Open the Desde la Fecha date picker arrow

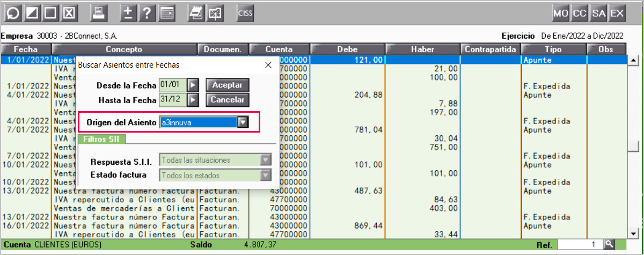point(193,85)
